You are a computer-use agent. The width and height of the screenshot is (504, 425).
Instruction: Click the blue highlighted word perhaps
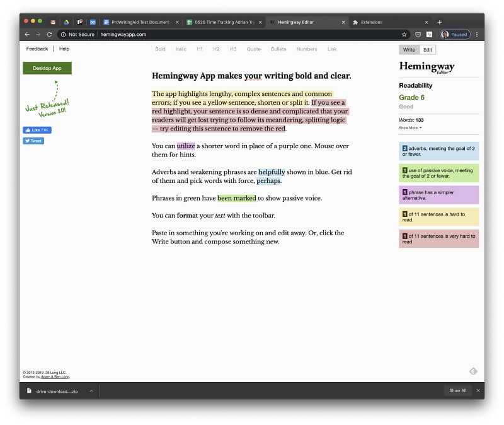click(x=268, y=180)
